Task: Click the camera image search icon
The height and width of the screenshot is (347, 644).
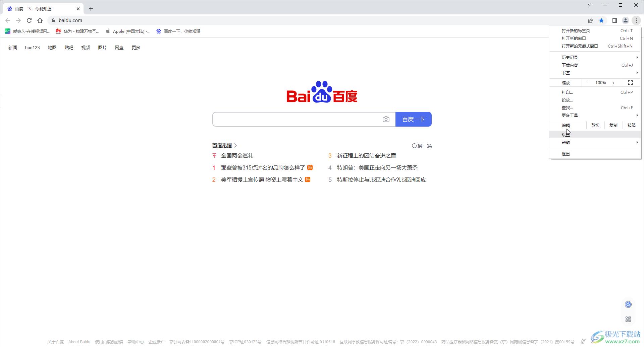Action: [386, 119]
